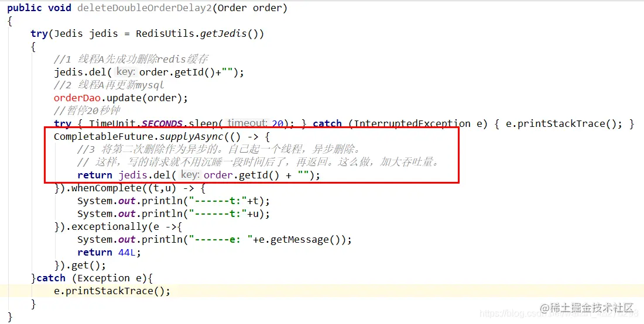
Task: Click the 'catch (Exception e){' line
Action: click(x=92, y=278)
